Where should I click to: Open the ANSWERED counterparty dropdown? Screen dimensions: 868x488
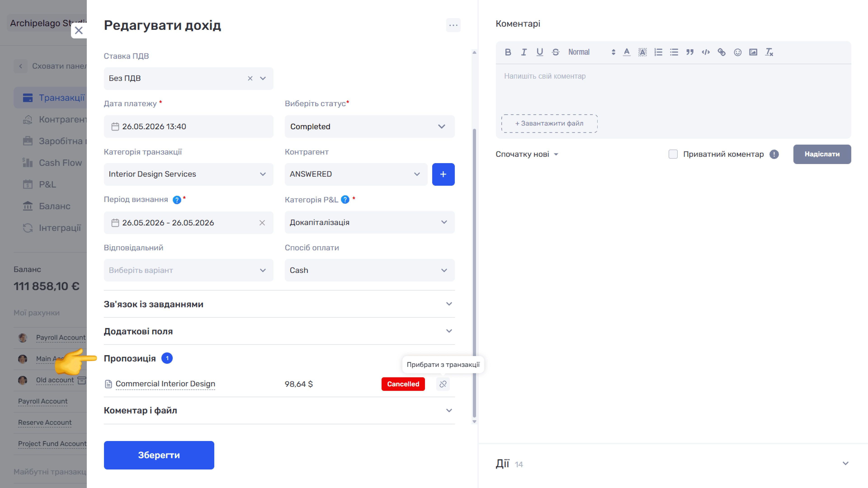pos(356,174)
